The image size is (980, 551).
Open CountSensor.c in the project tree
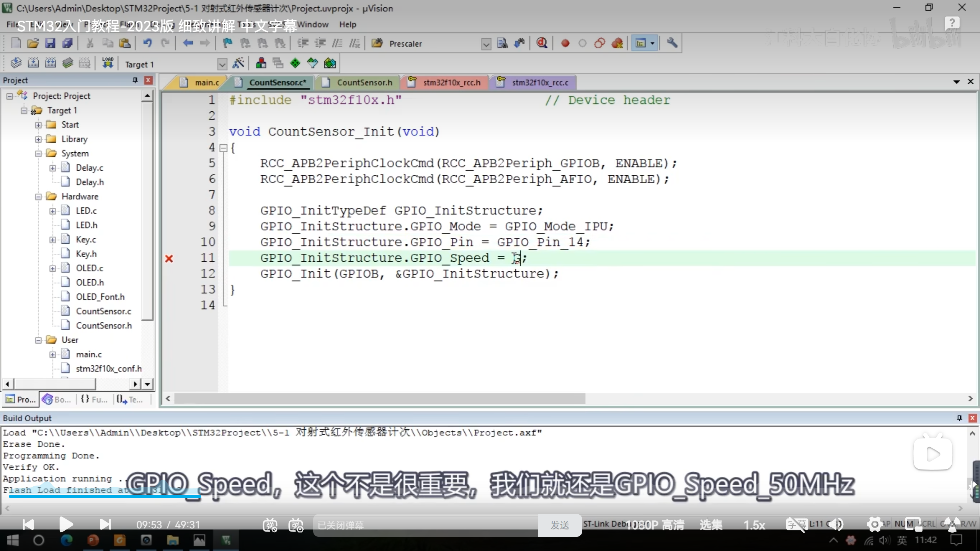103,311
